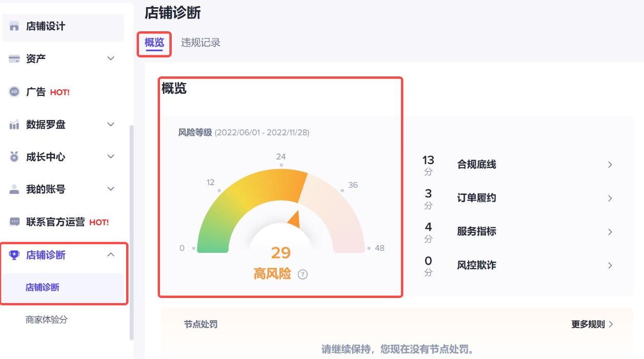Click the 成长中心 medal icon
Screen dimensions: 644x359
(x=14, y=157)
